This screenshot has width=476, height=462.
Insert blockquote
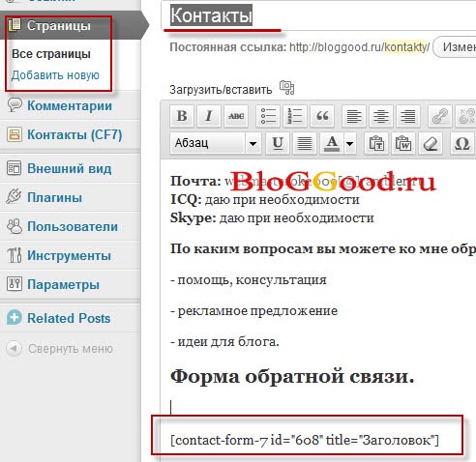point(322,116)
